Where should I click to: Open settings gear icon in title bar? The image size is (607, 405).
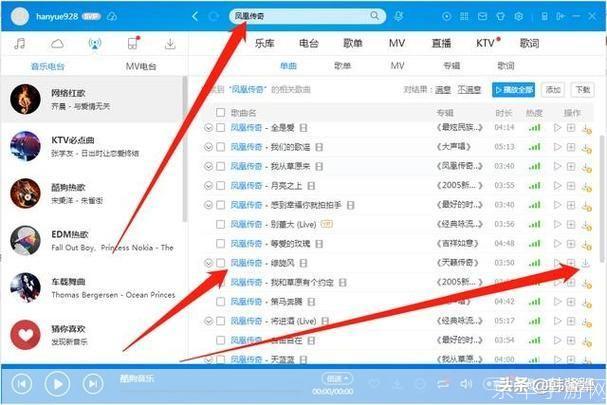(x=519, y=16)
